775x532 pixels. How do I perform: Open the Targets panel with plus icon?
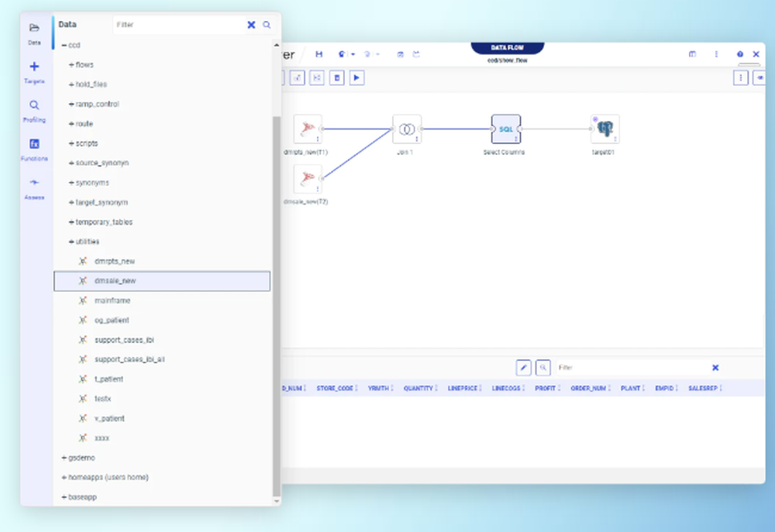coord(34,72)
